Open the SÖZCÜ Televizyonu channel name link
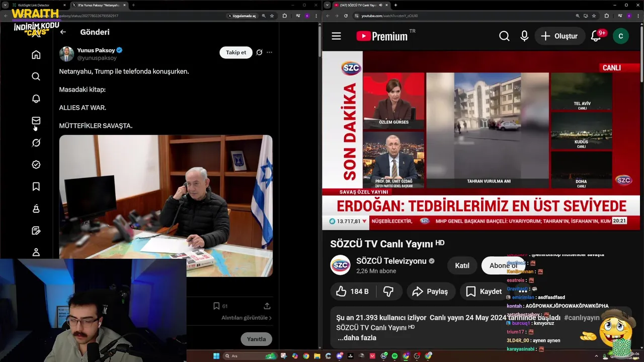This screenshot has width=644, height=362. [x=391, y=261]
